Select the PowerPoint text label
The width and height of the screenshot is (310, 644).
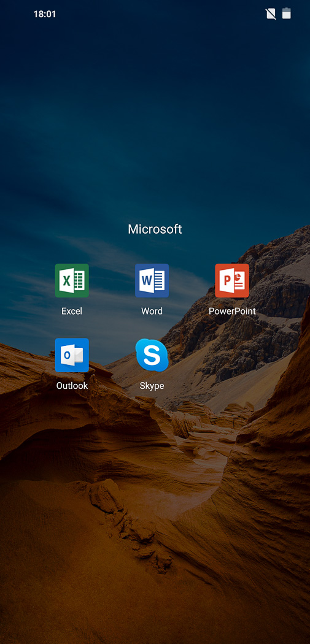click(x=232, y=311)
